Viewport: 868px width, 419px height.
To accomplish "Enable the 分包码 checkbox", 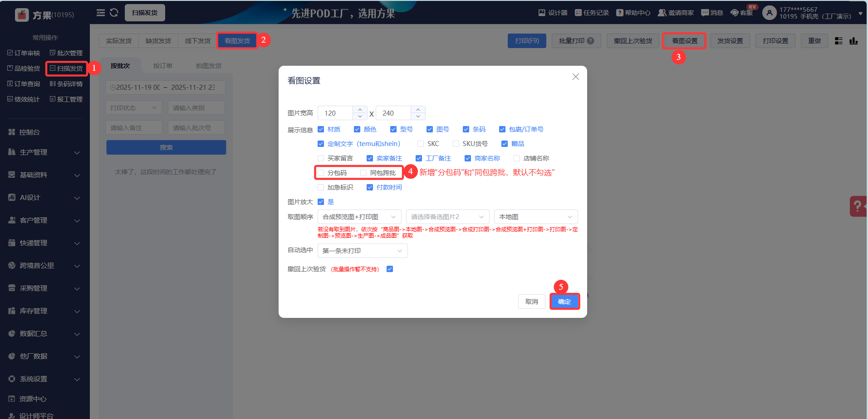I will point(321,172).
